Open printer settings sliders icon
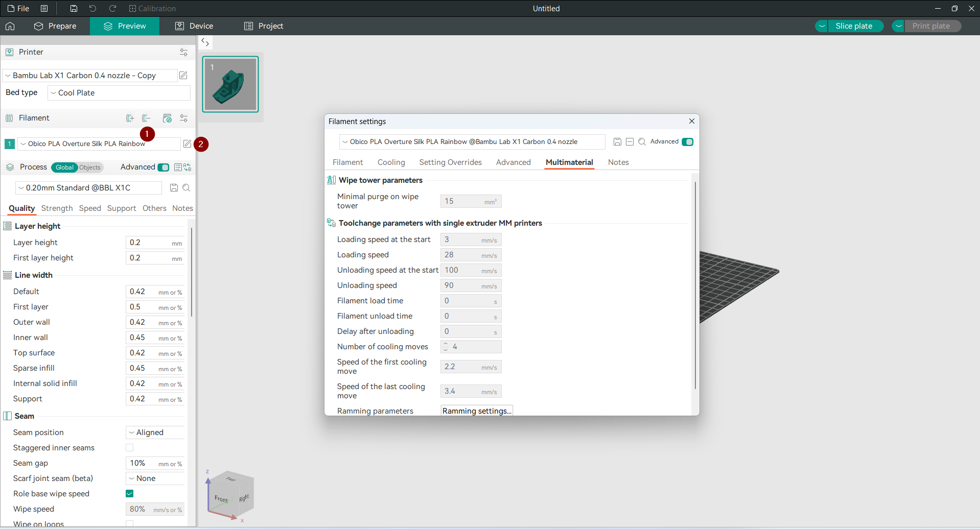 click(x=183, y=52)
